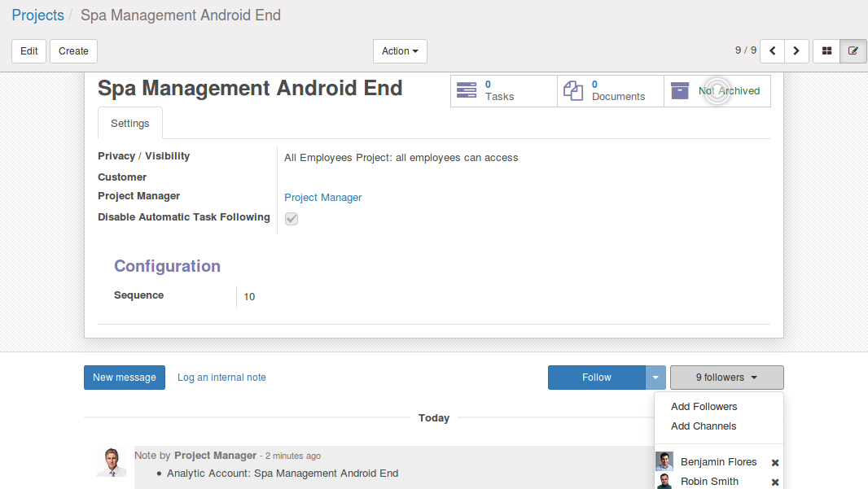The width and height of the screenshot is (868, 489).
Task: Click the Edit button
Action: [29, 51]
